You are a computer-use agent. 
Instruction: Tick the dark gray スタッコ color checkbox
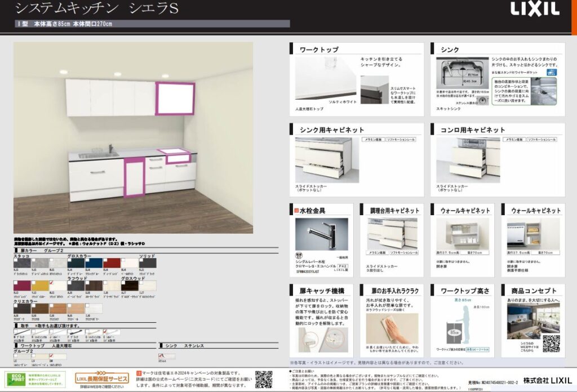pos(16,260)
